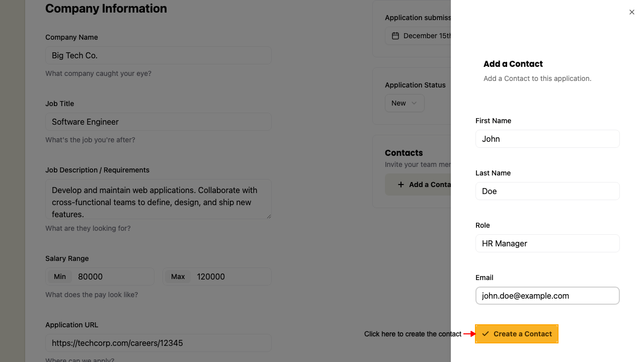Image resolution: width=644 pixels, height=362 pixels.
Task: Select the Company Name field containing Big Tech Co.
Action: coord(158,55)
